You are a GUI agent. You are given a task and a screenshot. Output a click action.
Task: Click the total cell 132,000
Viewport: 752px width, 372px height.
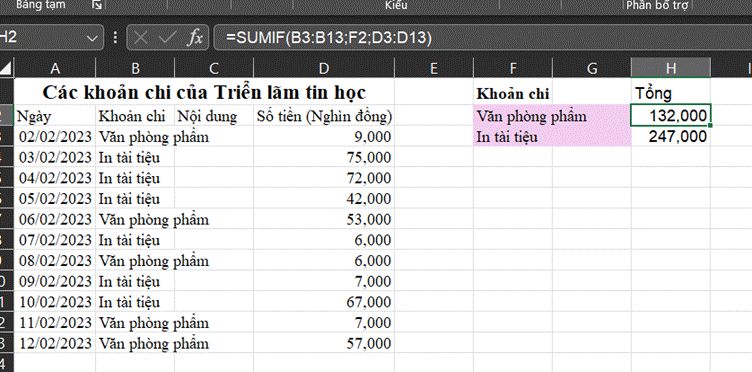670,116
